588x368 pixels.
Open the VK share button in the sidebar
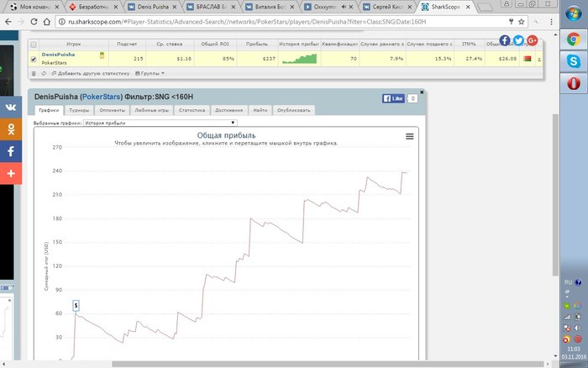click(11, 108)
